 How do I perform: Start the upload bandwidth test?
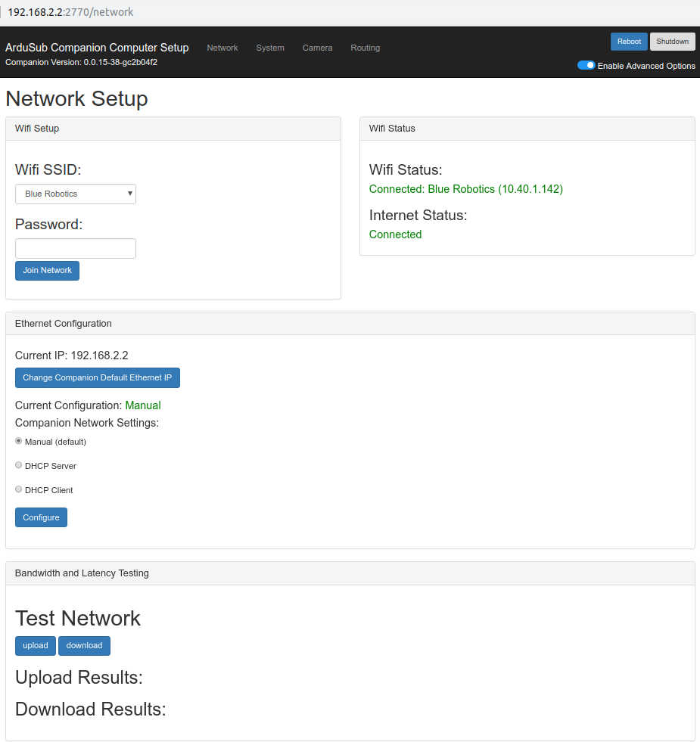coord(36,646)
